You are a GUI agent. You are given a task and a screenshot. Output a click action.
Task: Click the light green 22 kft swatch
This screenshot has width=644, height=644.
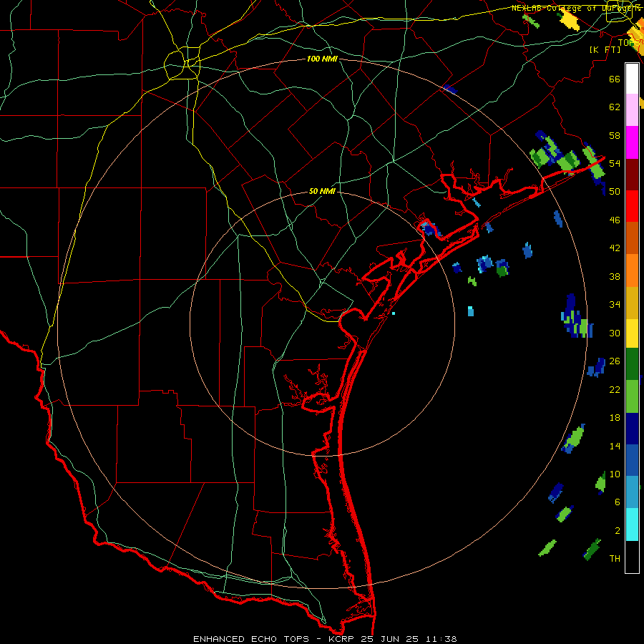click(632, 396)
